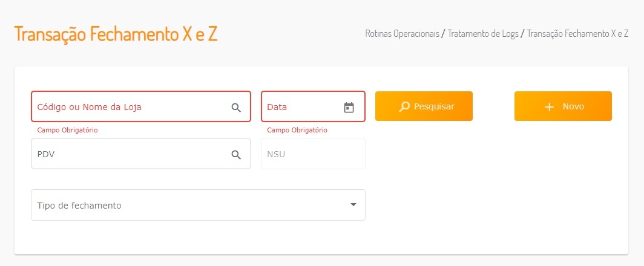Expand the Tipo de fechamento dropdown arrow
The height and width of the screenshot is (266, 644).
tap(353, 204)
